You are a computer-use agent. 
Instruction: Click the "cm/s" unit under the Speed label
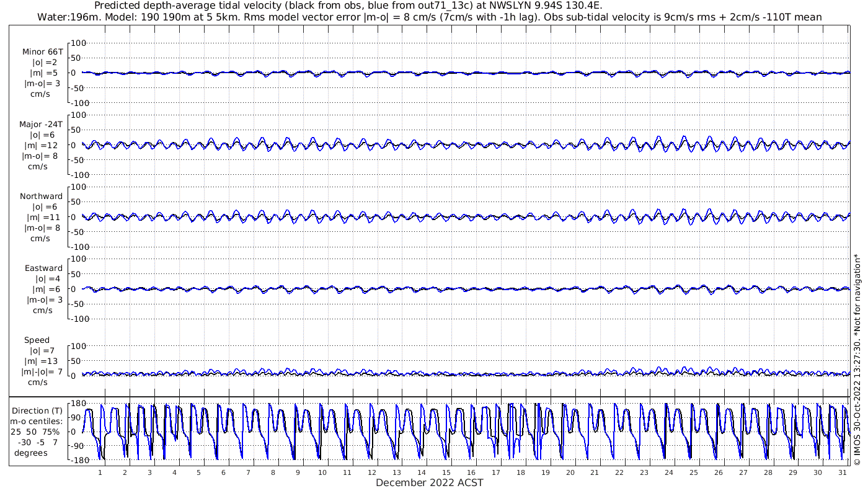tap(37, 383)
